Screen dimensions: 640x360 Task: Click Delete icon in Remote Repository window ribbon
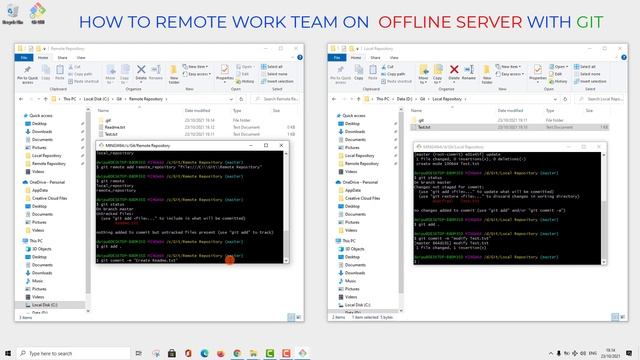pos(141,73)
